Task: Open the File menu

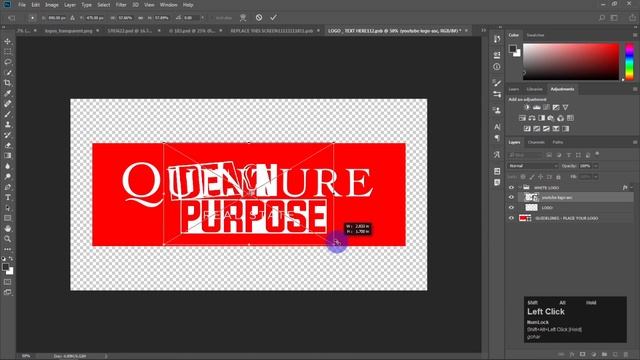Action: (22, 5)
